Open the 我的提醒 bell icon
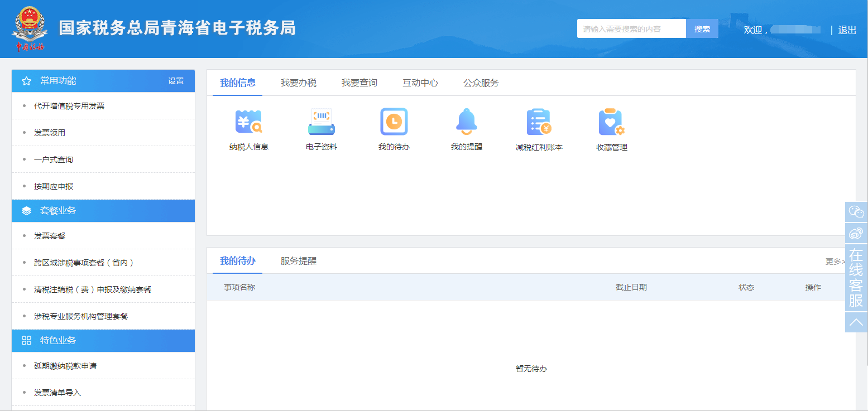Screen dimensions: 868x411 [x=467, y=122]
